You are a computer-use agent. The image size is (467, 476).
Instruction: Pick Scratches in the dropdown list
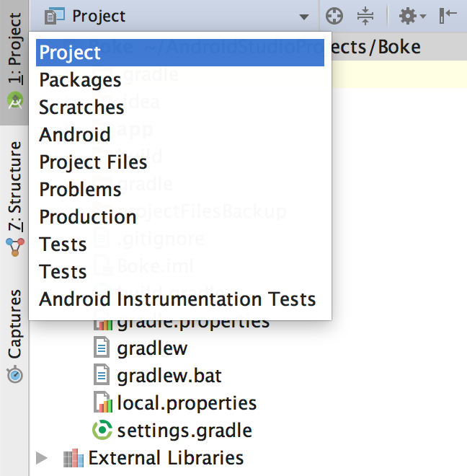[x=81, y=107]
